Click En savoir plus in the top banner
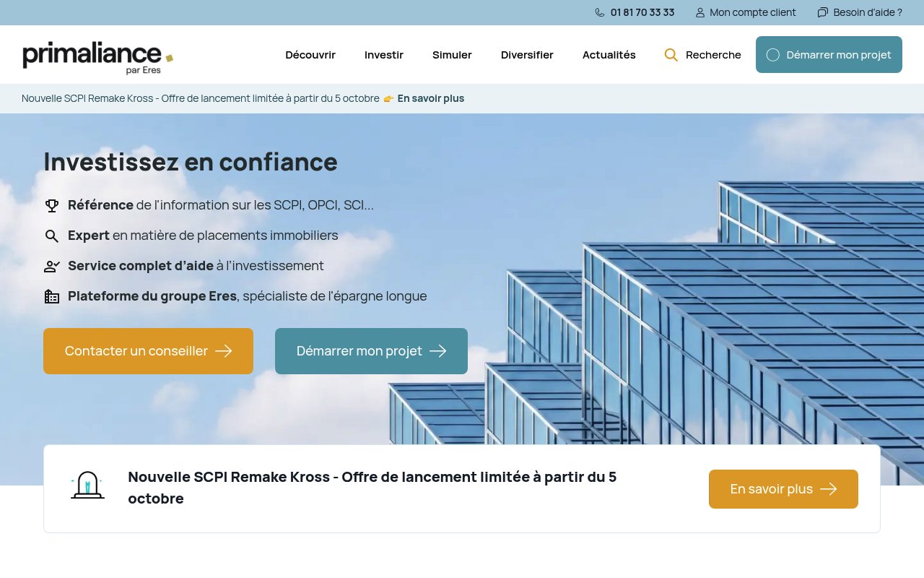This screenshot has height=578, width=924. coord(431,98)
